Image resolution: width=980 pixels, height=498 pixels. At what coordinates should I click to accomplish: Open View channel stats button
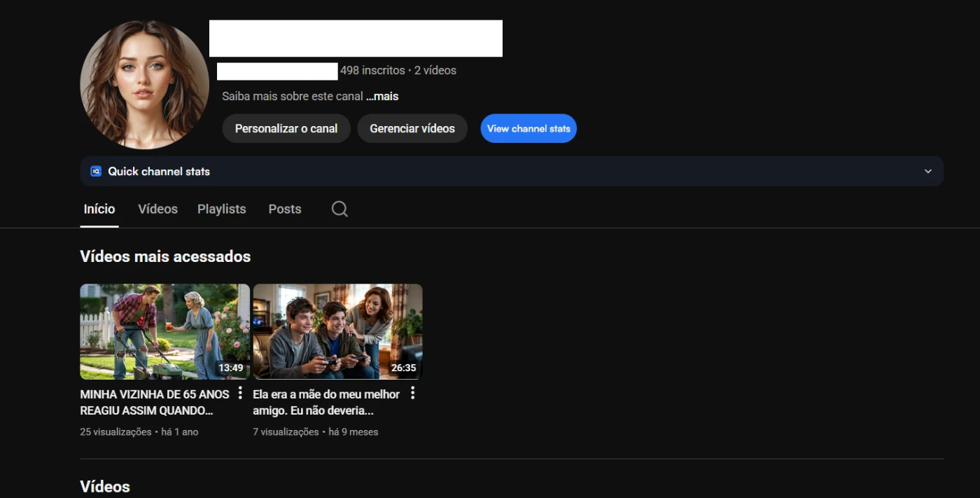click(528, 128)
